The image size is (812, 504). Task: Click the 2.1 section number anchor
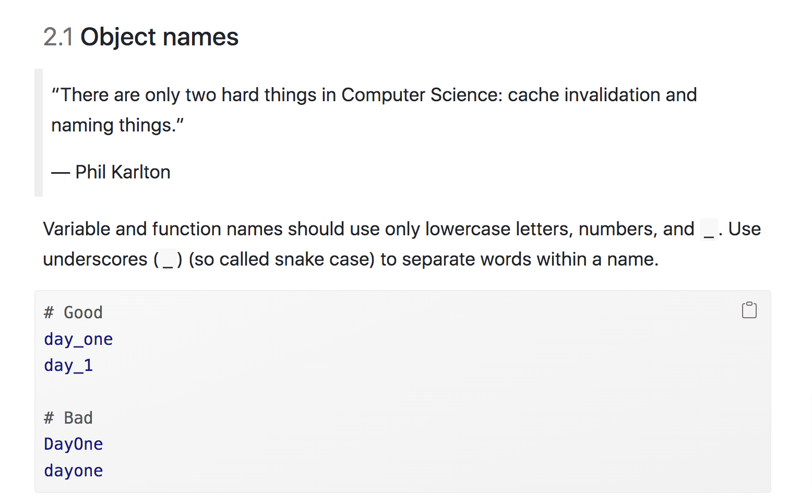tap(57, 36)
